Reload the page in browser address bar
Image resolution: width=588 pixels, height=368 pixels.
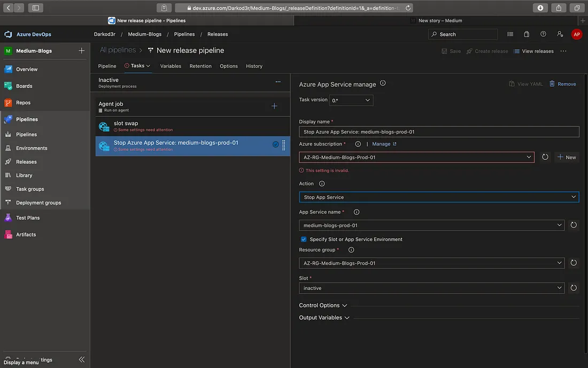(x=408, y=8)
